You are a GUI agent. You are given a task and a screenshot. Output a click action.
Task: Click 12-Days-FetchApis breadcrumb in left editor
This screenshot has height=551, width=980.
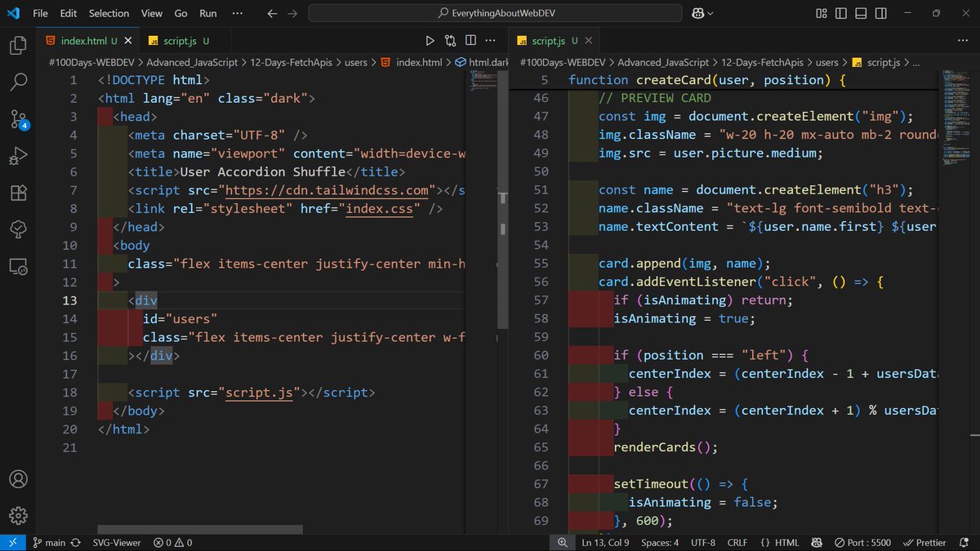click(293, 62)
